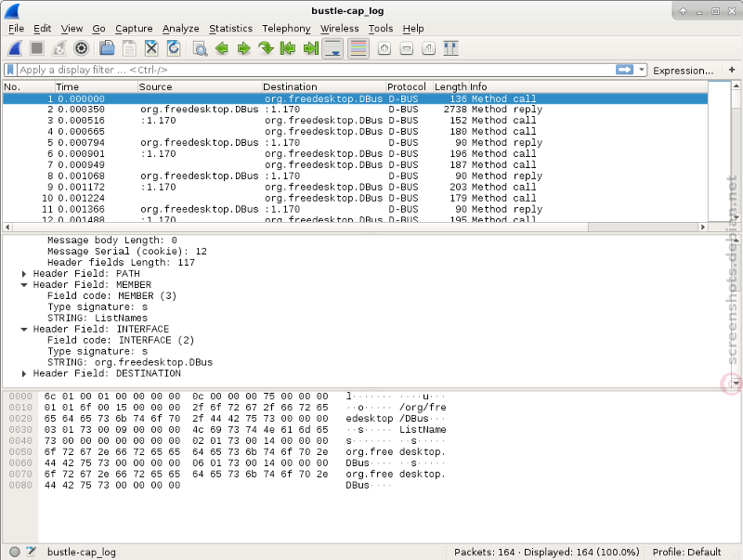This screenshot has height=560, width=743.
Task: Click the display filter bookmark icon
Action: [x=10, y=71]
